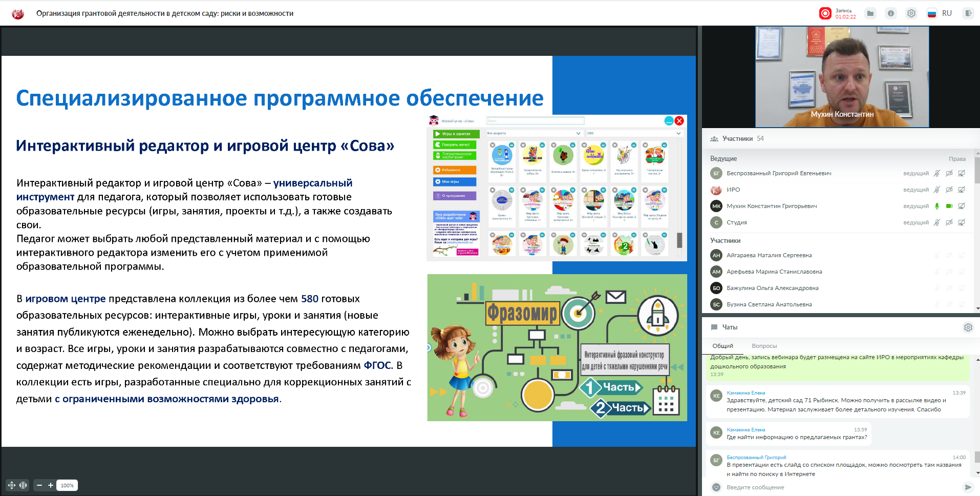Toggle screen sharing for Студия
The height and width of the screenshot is (496, 980).
961,222
